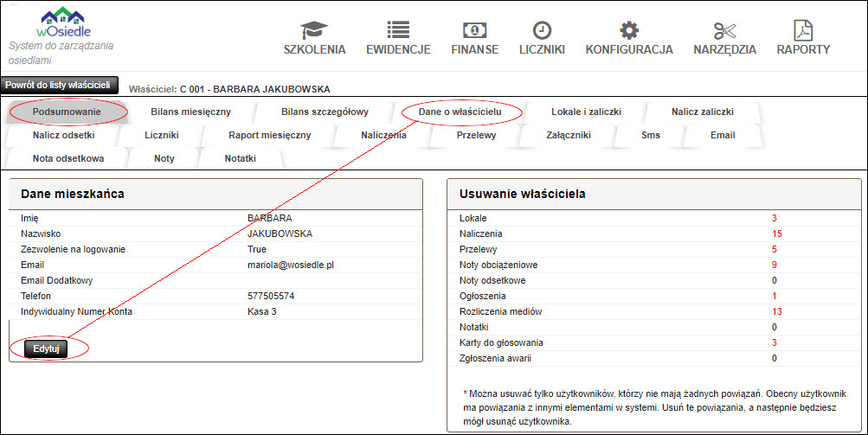Click Zezwolenie na logowanie label
This screenshot has width=868, height=435.
tap(73, 250)
